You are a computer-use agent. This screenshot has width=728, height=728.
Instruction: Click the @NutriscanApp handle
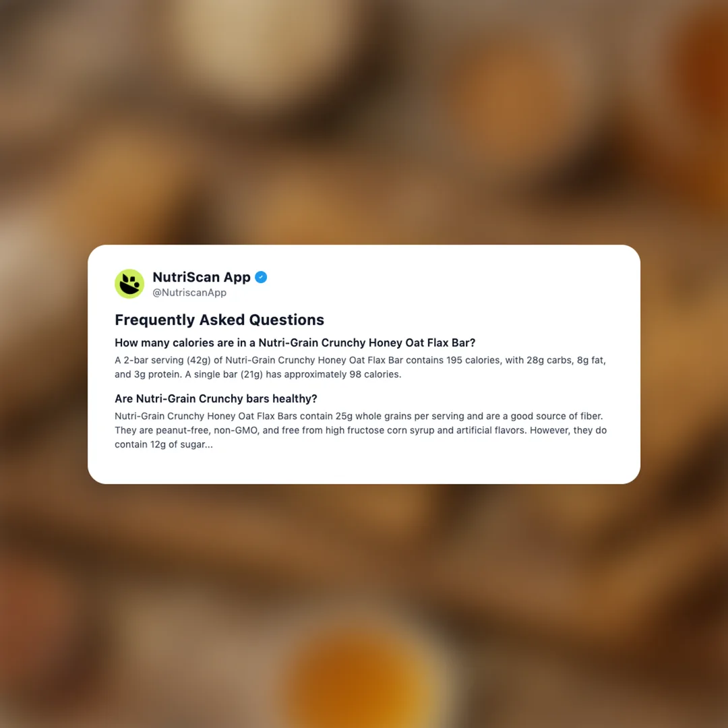189,293
